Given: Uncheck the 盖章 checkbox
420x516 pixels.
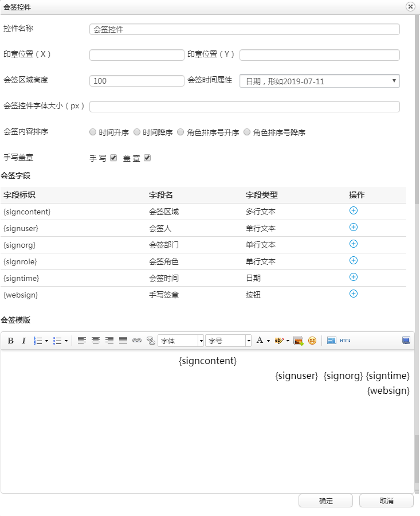Looking at the screenshot, I should [147, 158].
